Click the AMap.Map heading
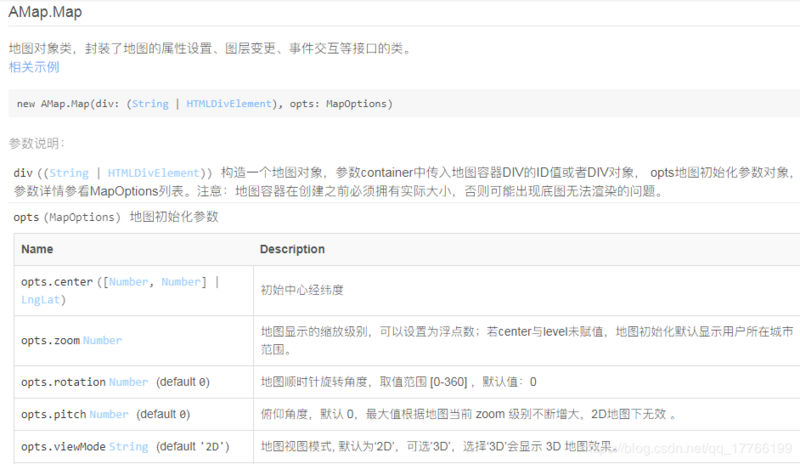 (x=45, y=12)
